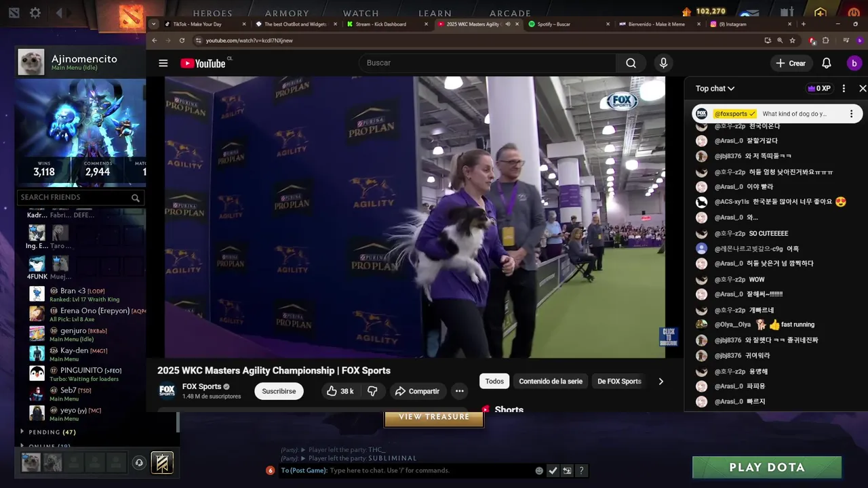Open the Dota guild banner icon
Image resolution: width=868 pixels, height=488 pixels.
(x=162, y=463)
